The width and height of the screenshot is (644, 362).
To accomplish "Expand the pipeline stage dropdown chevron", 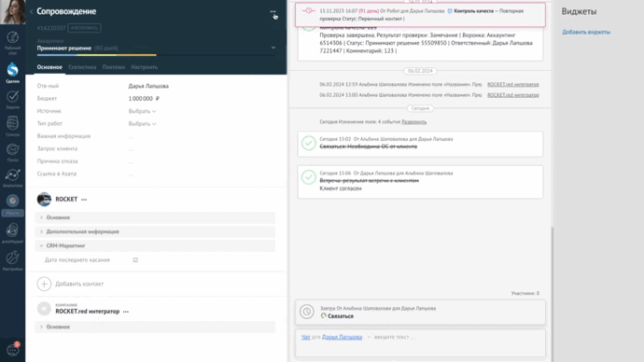I will click(273, 48).
